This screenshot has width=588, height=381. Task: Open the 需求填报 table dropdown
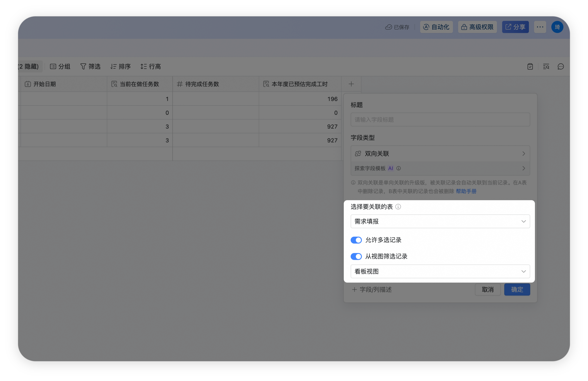[x=440, y=221]
